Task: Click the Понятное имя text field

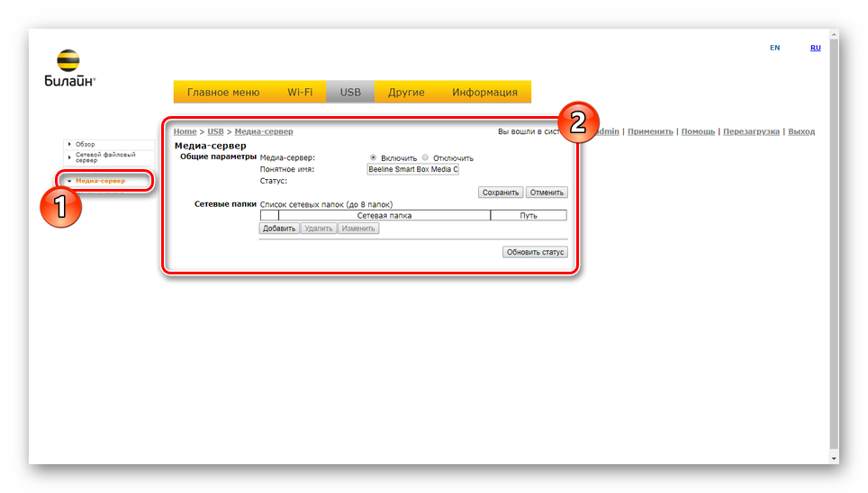Action: point(413,169)
